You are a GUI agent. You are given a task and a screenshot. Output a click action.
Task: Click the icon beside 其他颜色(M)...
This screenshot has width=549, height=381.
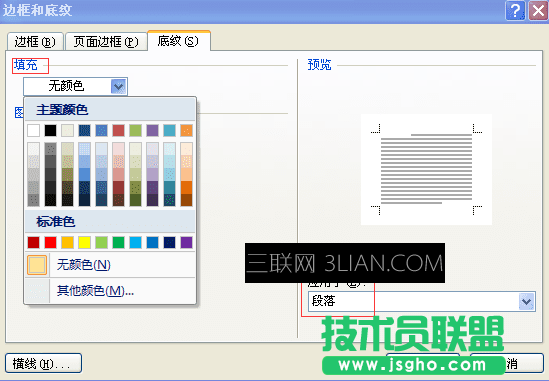[37, 291]
